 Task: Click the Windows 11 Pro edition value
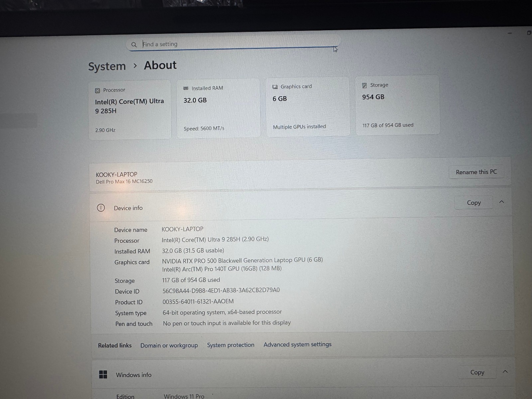click(x=184, y=396)
